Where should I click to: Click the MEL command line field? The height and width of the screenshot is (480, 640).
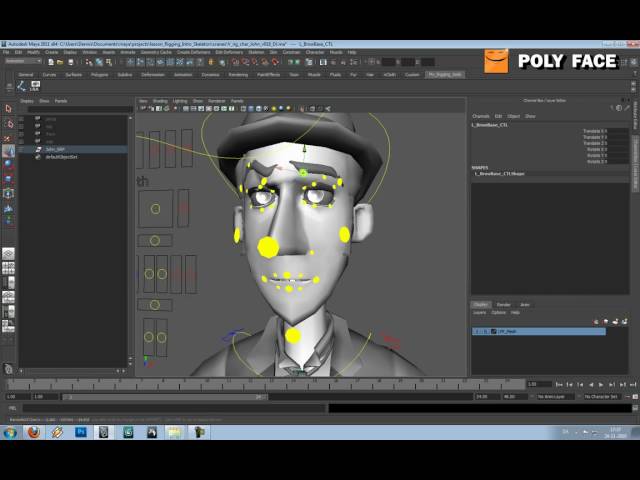tap(175, 408)
